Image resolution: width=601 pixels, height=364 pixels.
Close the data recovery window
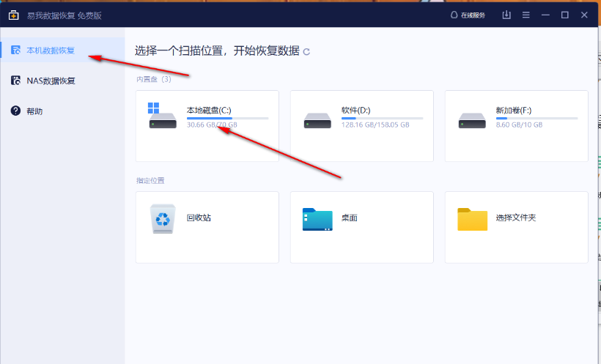(584, 15)
